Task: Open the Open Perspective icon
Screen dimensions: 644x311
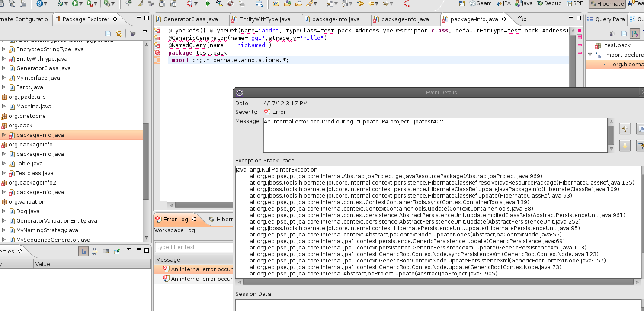Action: (x=462, y=3)
